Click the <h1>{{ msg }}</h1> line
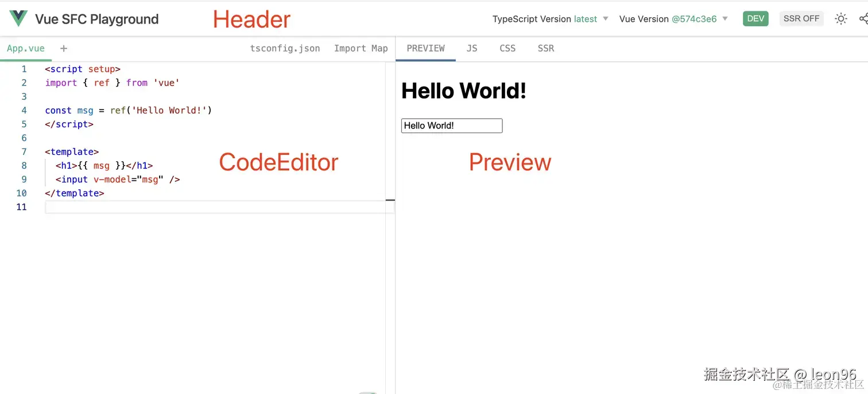Viewport: 868px width, 394px height. pos(104,166)
